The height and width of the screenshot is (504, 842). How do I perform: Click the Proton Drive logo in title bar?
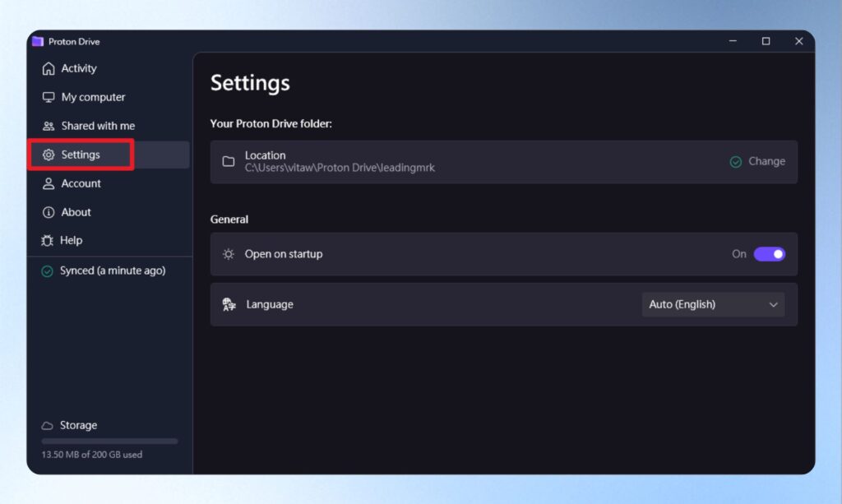38,41
